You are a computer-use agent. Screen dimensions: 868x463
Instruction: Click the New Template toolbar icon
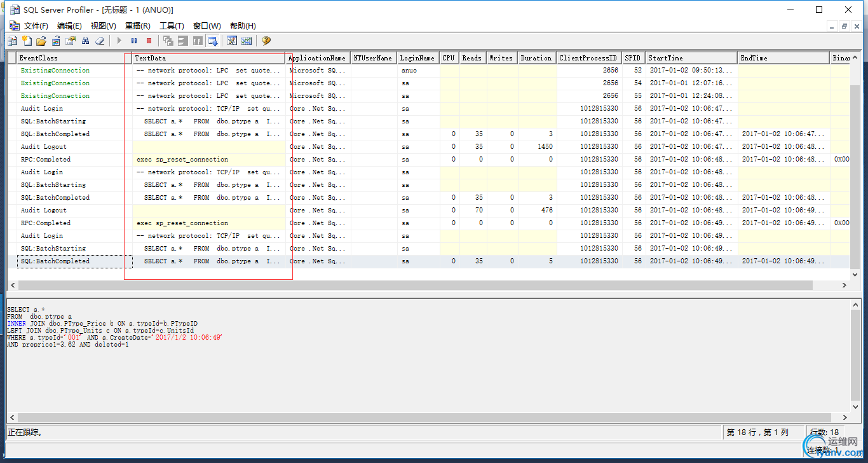[27, 41]
